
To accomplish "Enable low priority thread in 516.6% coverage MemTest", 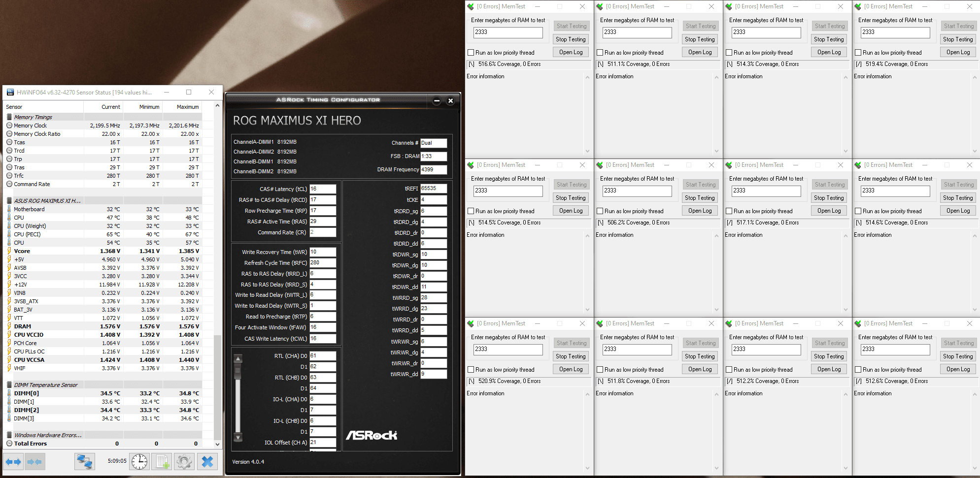I will pyautogui.click(x=471, y=53).
